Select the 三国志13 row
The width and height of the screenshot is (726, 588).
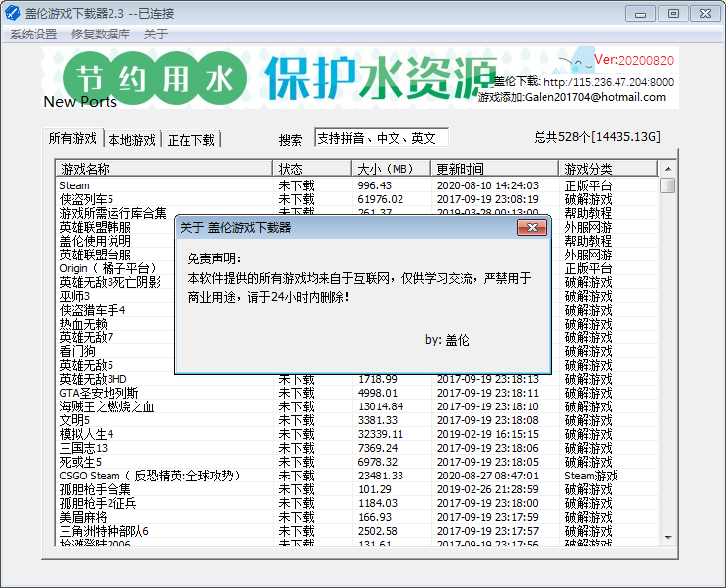click(357, 448)
